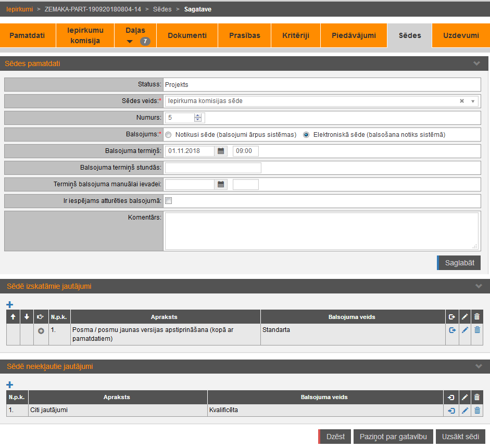Move Citi jautājumi into the meeting

(451, 410)
